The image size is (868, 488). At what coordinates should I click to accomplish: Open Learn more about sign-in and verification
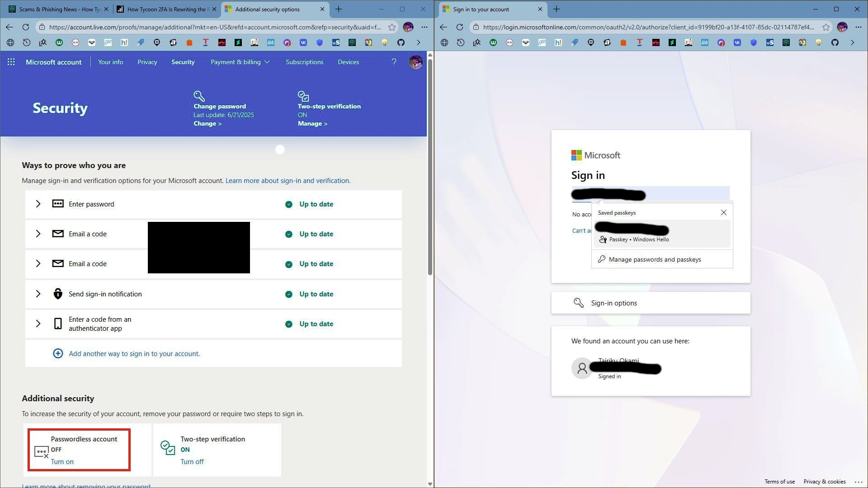[287, 180]
